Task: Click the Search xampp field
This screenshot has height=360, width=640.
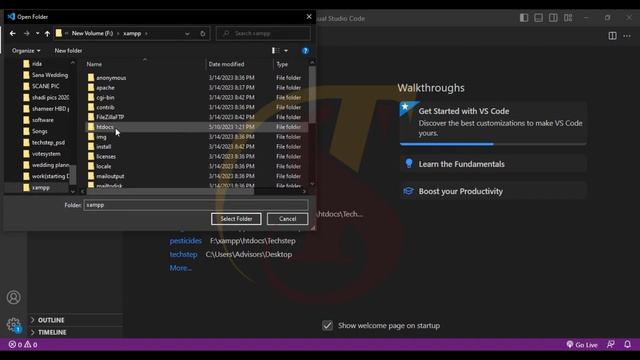Action: [263, 33]
